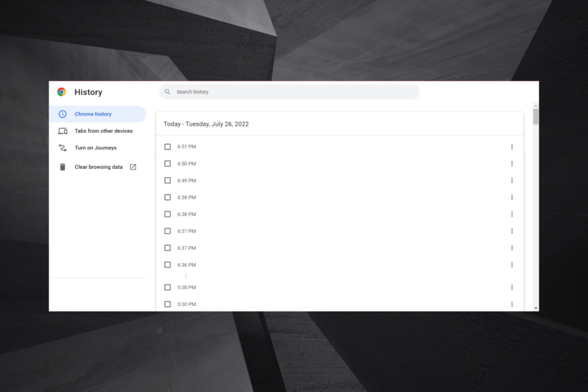
Task: Click the 6:51 PM timestamp
Action: click(186, 147)
